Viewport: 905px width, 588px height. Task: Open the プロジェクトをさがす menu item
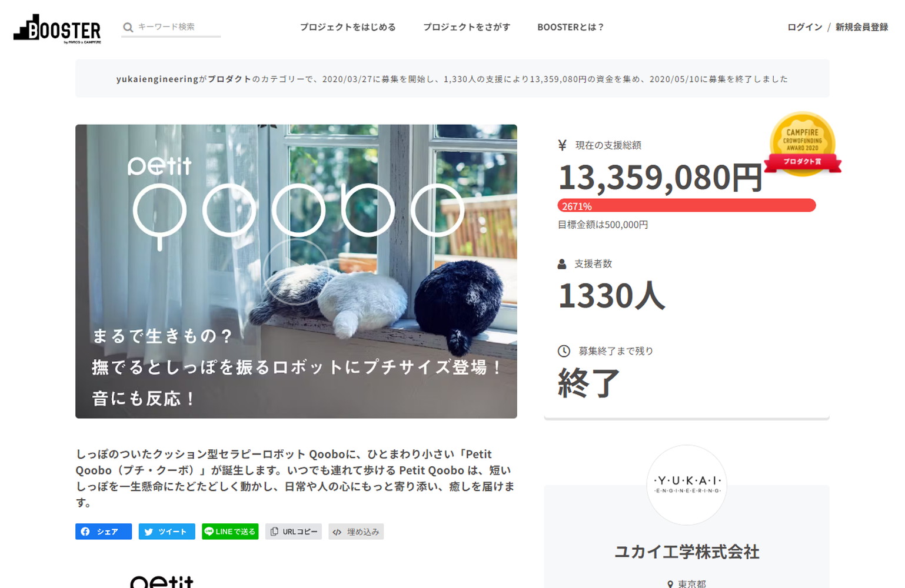tap(467, 27)
